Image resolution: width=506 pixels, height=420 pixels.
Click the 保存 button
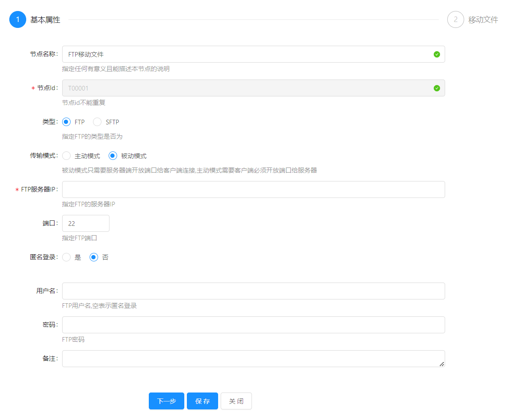(202, 401)
